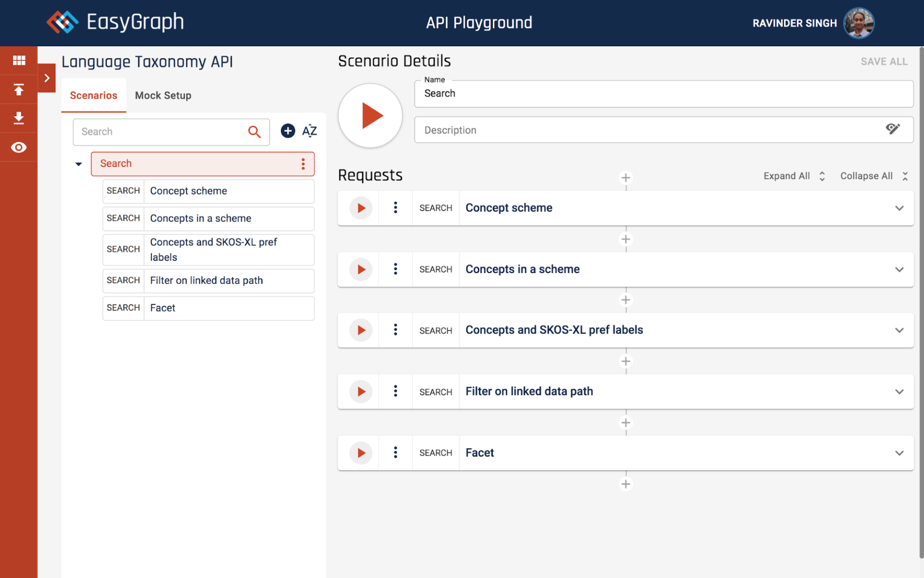Collapse the Search scenario tree node
This screenshot has width=924, height=578.
78,164
